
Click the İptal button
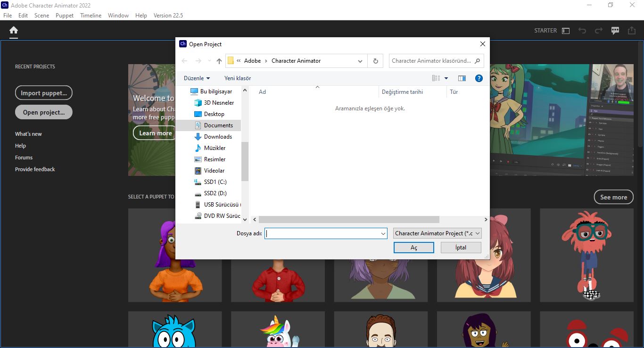coord(461,248)
